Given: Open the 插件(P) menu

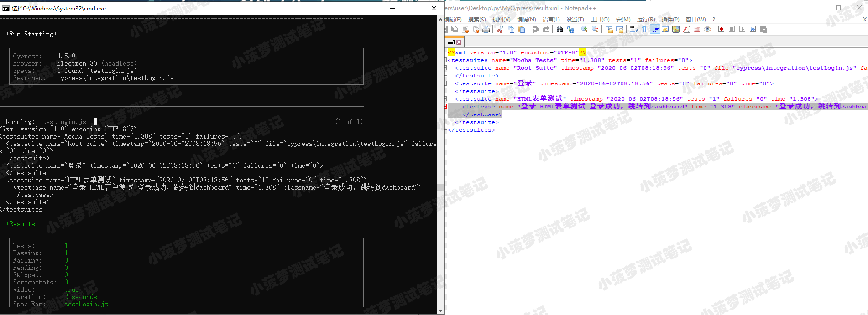Looking at the screenshot, I should (x=670, y=20).
